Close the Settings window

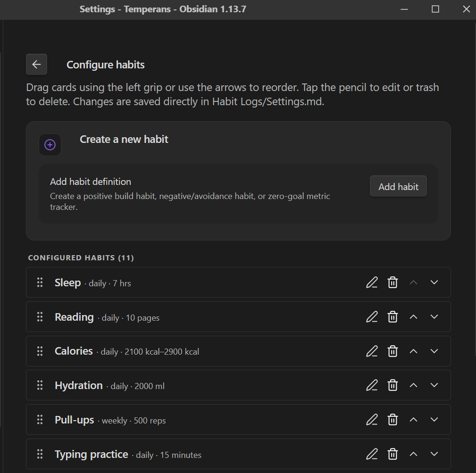pyautogui.click(x=466, y=9)
